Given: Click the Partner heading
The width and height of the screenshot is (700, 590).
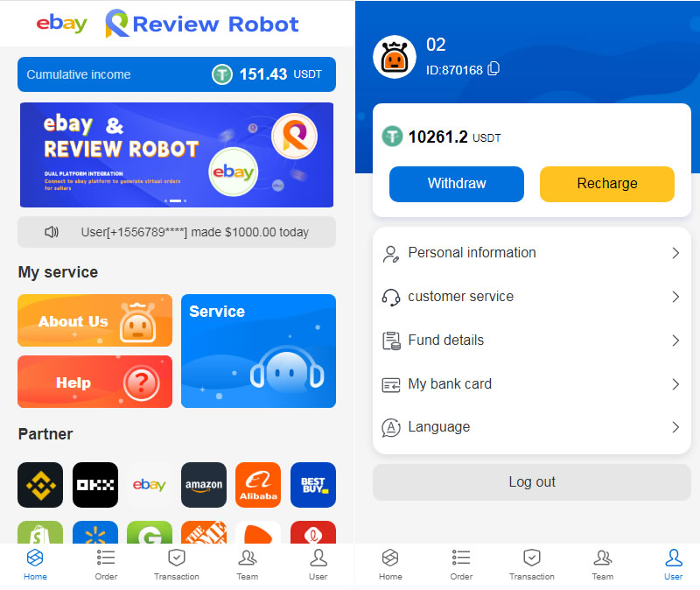Looking at the screenshot, I should pos(45,433).
